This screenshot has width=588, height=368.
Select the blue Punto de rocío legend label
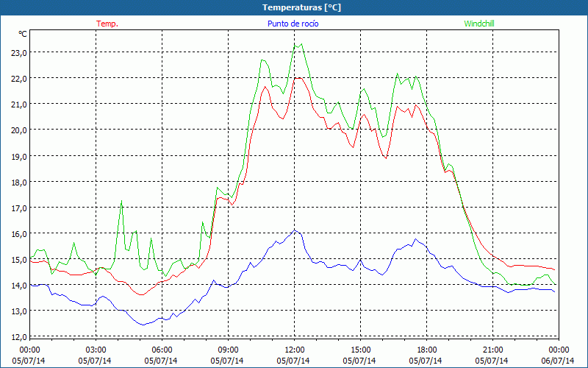(293, 24)
